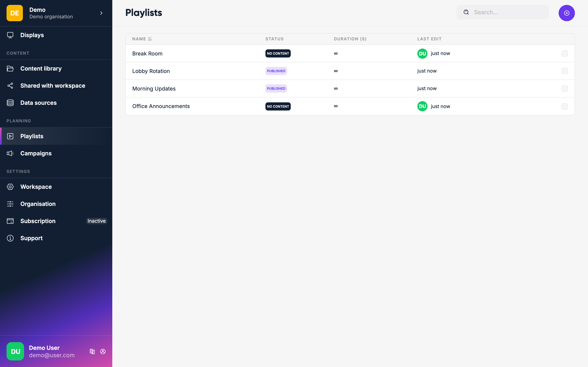
Task: Open the Content library folder icon
Action: point(10,69)
